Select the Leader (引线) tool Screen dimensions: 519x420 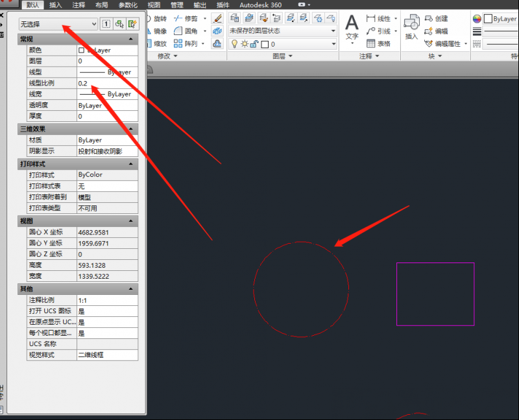[379, 31]
